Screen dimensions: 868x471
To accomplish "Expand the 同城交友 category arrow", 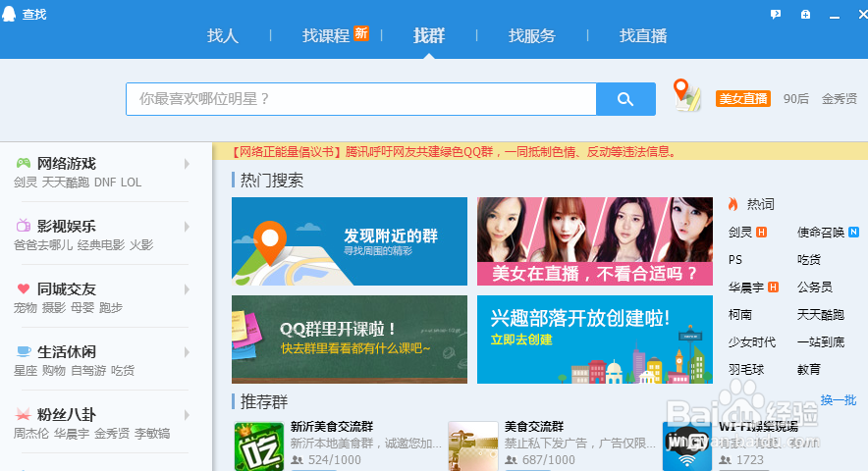I will point(188,289).
